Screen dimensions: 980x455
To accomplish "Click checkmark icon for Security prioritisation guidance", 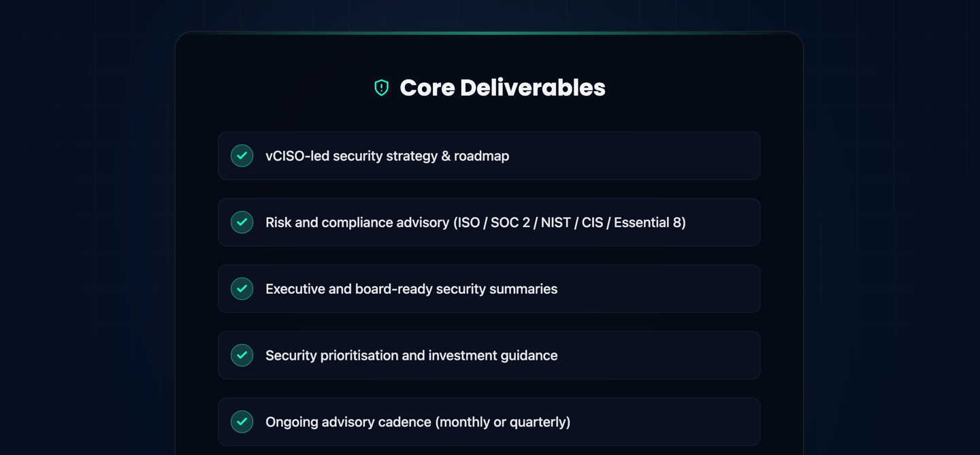I will [242, 356].
